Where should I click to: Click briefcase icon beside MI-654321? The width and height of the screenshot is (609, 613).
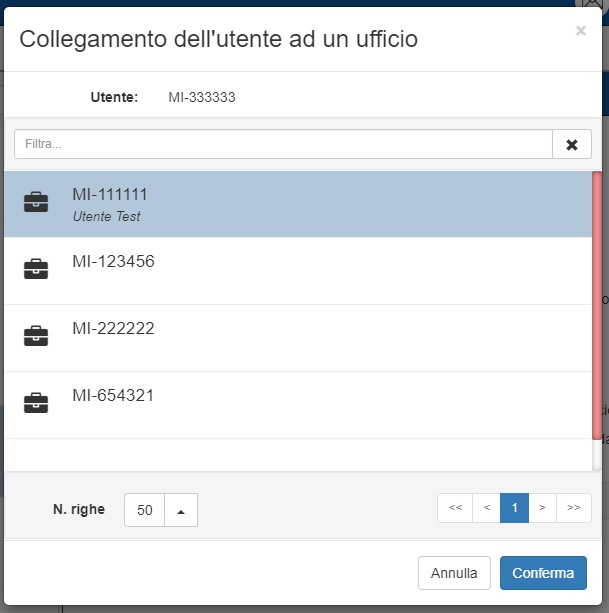(x=36, y=403)
